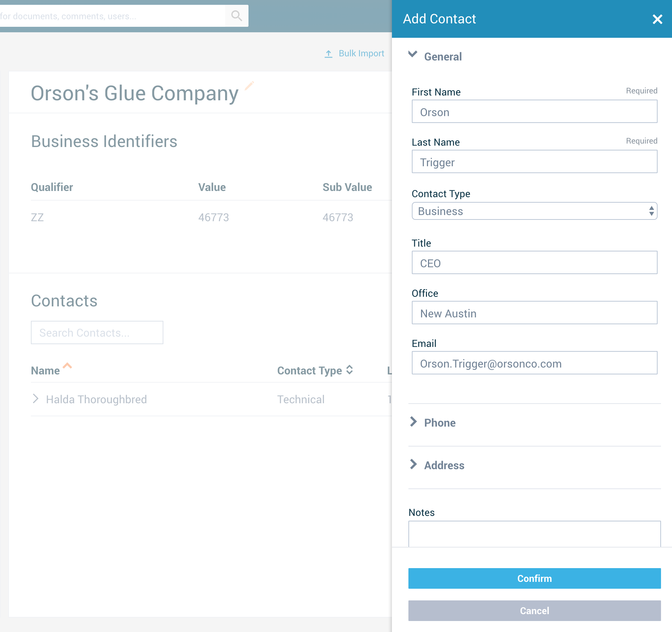Screen dimensions: 672x632
Task: Click the Sub Value column header
Action: pos(347,187)
